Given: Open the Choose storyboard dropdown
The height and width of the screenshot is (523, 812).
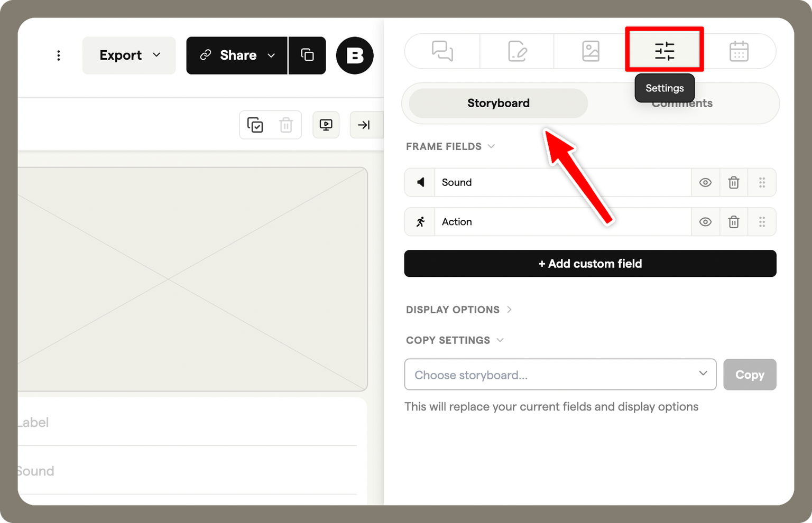Looking at the screenshot, I should click(x=560, y=374).
